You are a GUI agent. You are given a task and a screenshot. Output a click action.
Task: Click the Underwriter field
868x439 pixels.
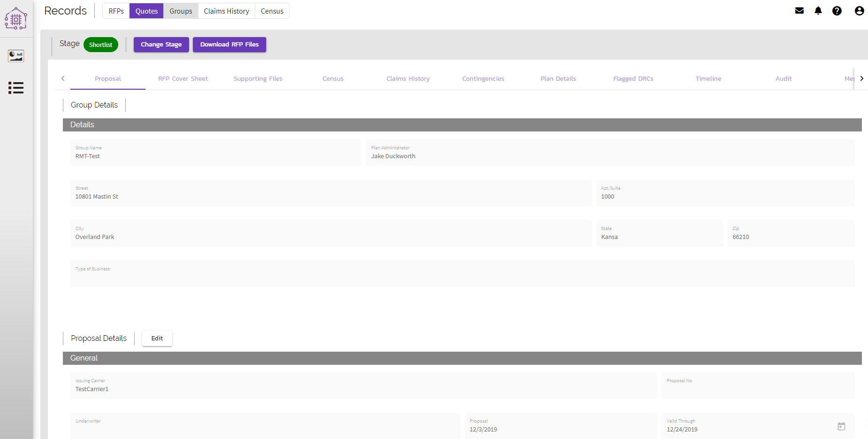265,426
